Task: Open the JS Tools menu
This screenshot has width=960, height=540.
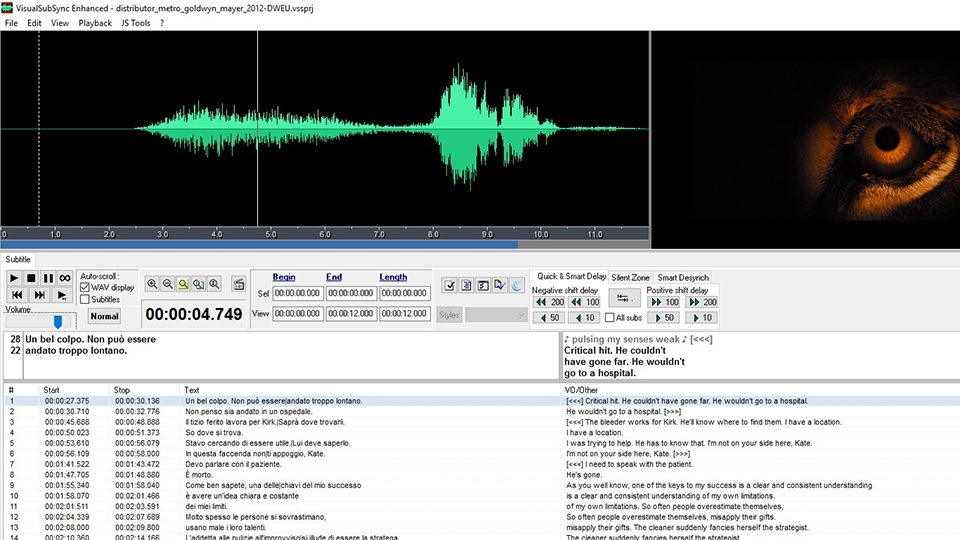Action: tap(135, 23)
